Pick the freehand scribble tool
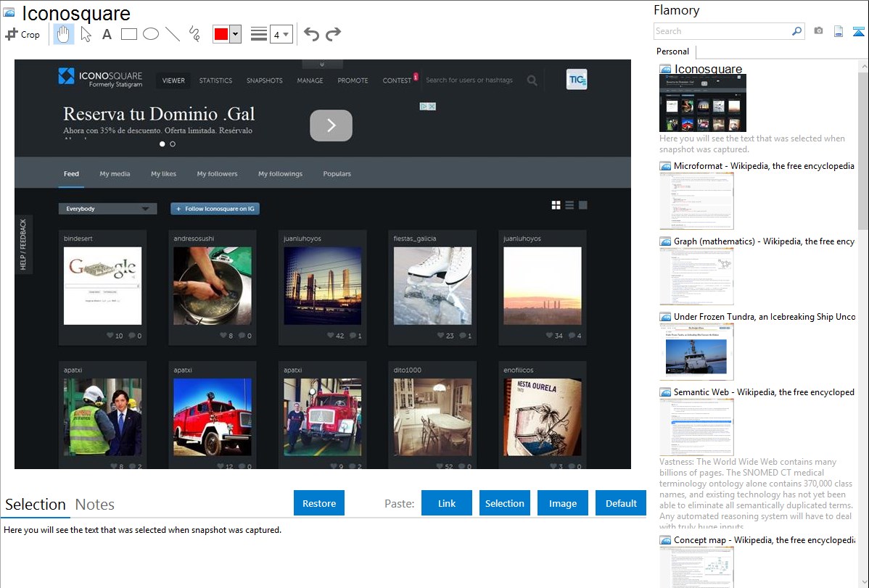Image resolution: width=869 pixels, height=588 pixels. pos(194,34)
